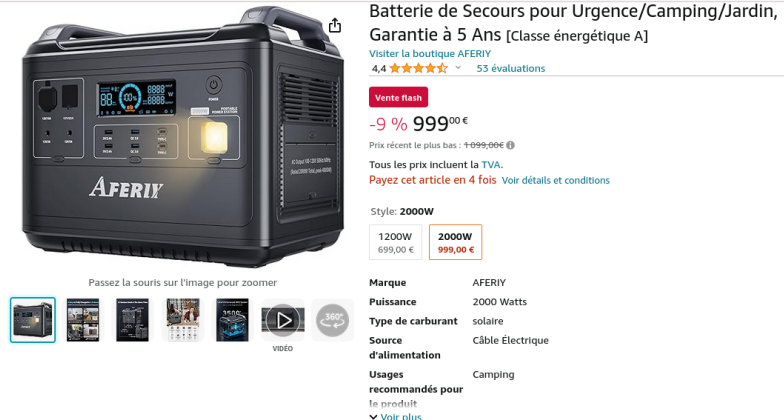The width and height of the screenshot is (784, 420).
Task: Select the third dark specs thumbnail
Action: 132,320
